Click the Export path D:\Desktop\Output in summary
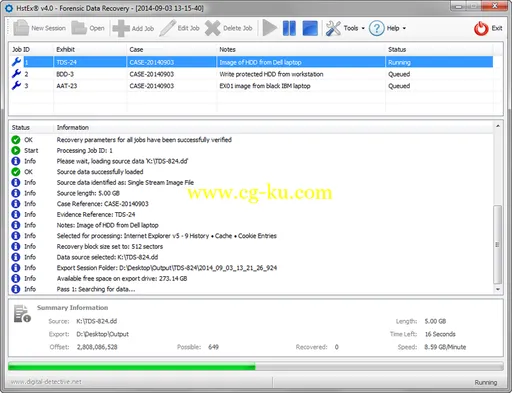The width and height of the screenshot is (512, 393). (x=102, y=334)
